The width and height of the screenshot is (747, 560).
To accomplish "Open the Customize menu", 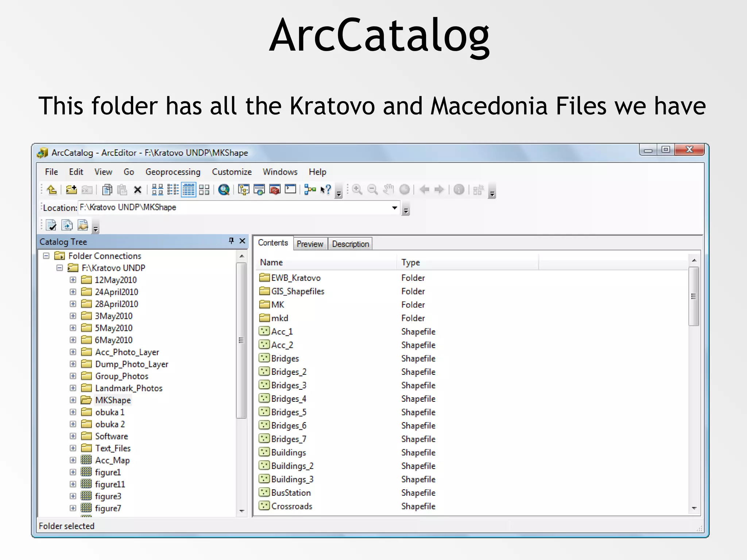I will (232, 172).
